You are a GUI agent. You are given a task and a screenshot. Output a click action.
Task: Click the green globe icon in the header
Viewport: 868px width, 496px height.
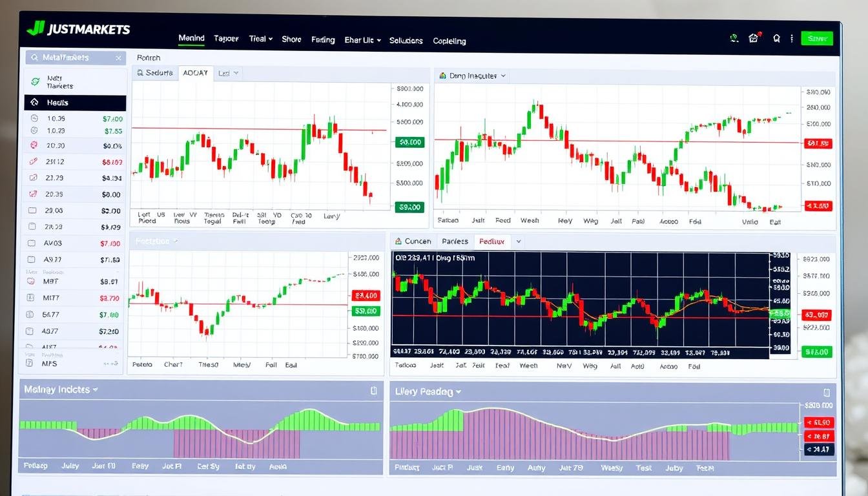(734, 38)
